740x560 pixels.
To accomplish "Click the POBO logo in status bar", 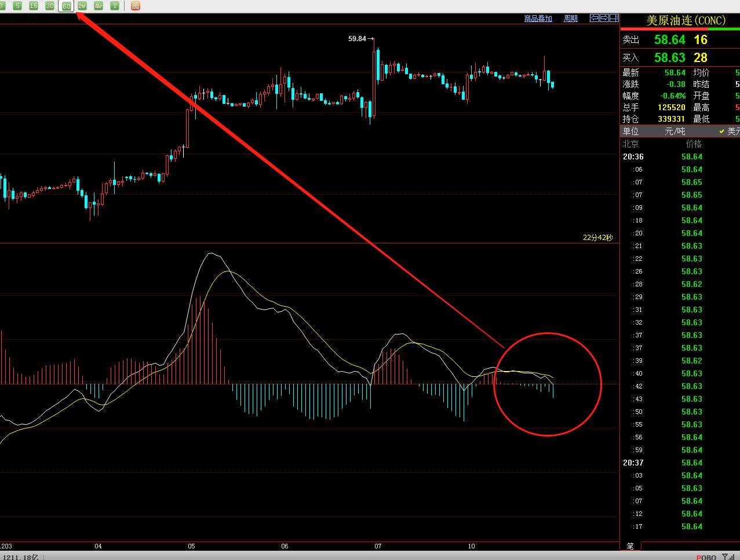I will 706,557.
